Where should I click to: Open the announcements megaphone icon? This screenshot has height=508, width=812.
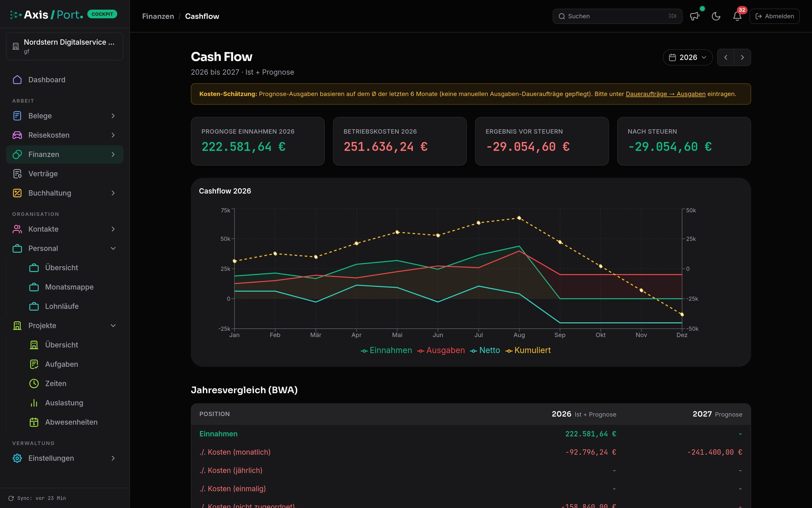(x=695, y=16)
